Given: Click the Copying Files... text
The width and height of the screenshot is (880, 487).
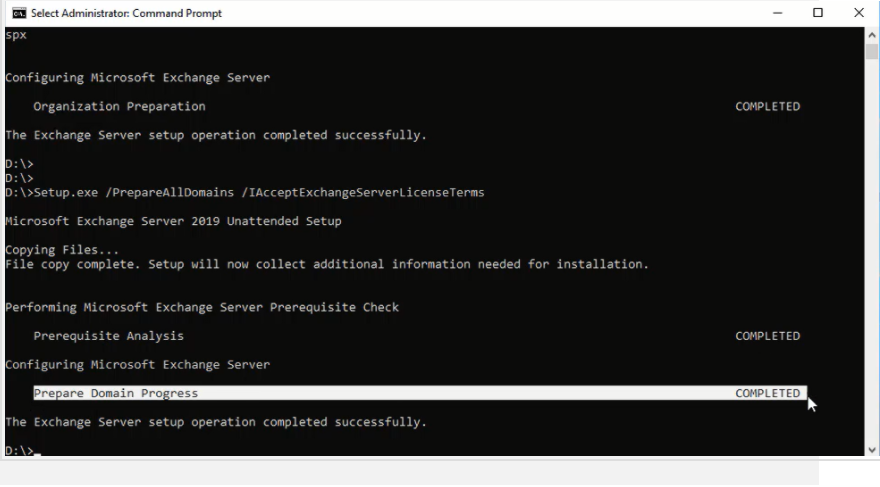Looking at the screenshot, I should point(61,250).
